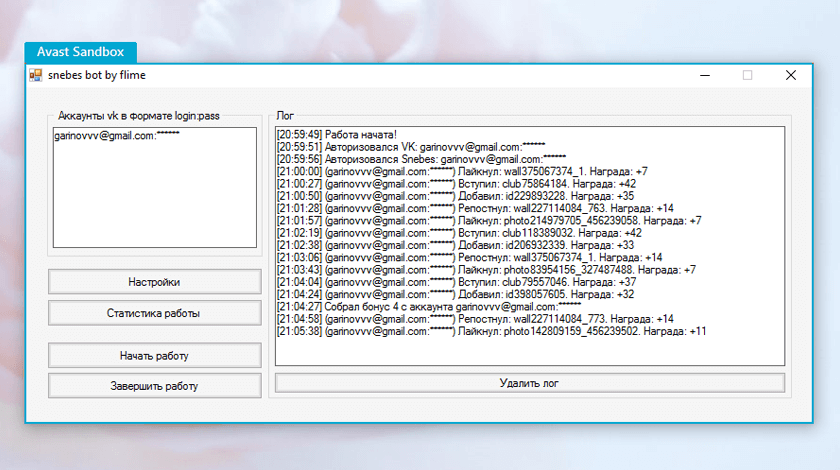Select log line 'Работа начата!'
This screenshot has width=840, height=470.
[336, 135]
